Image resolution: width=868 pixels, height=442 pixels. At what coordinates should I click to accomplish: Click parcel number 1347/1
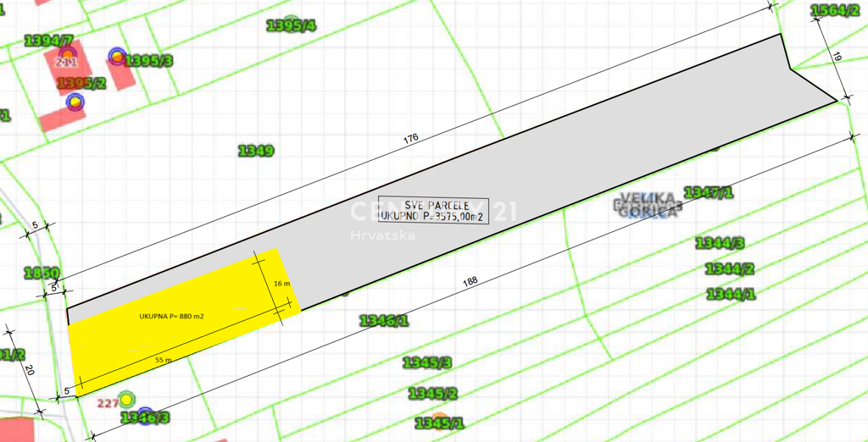[708, 191]
